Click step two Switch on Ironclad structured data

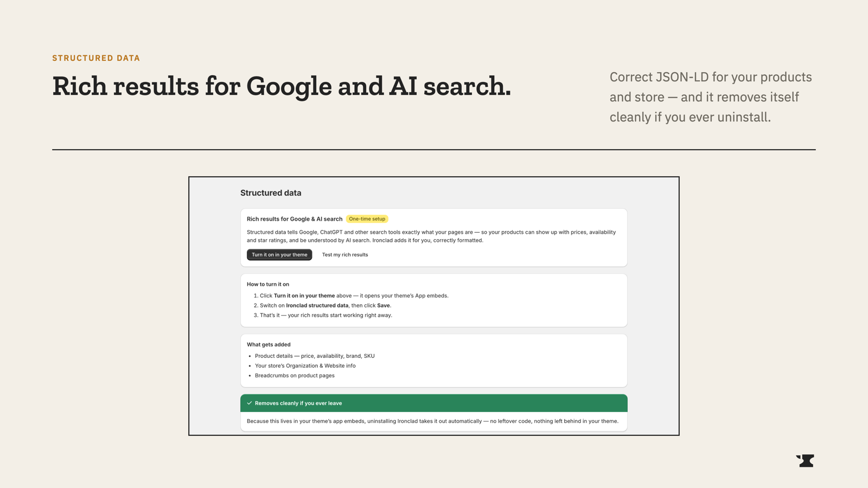coord(325,305)
